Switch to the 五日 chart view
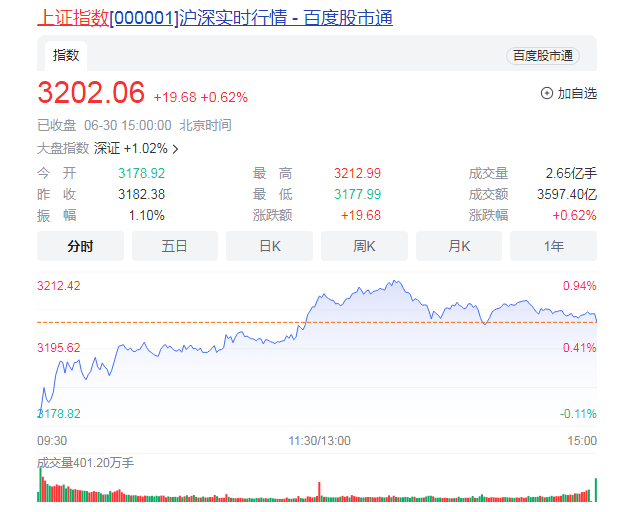 (175, 246)
